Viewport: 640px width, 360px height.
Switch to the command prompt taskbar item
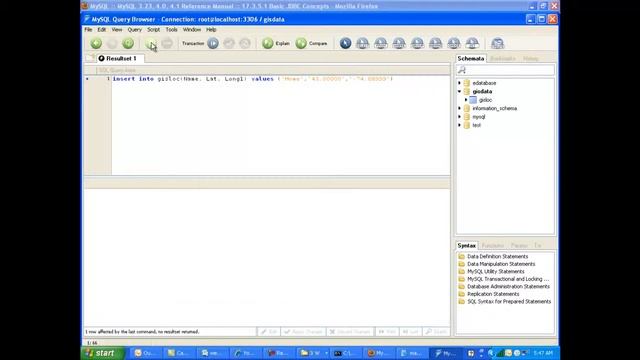click(x=346, y=353)
